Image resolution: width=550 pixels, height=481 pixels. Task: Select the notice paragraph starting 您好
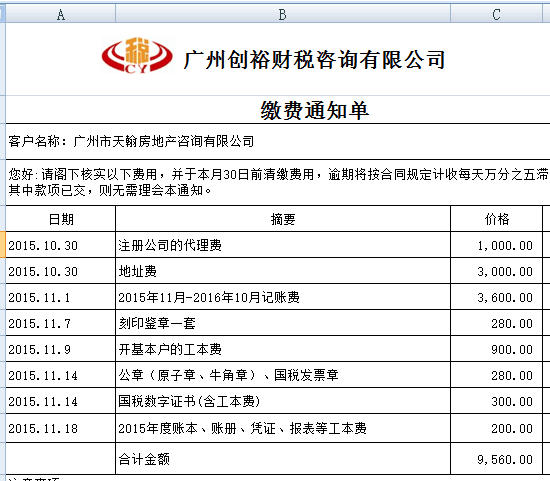[278, 182]
